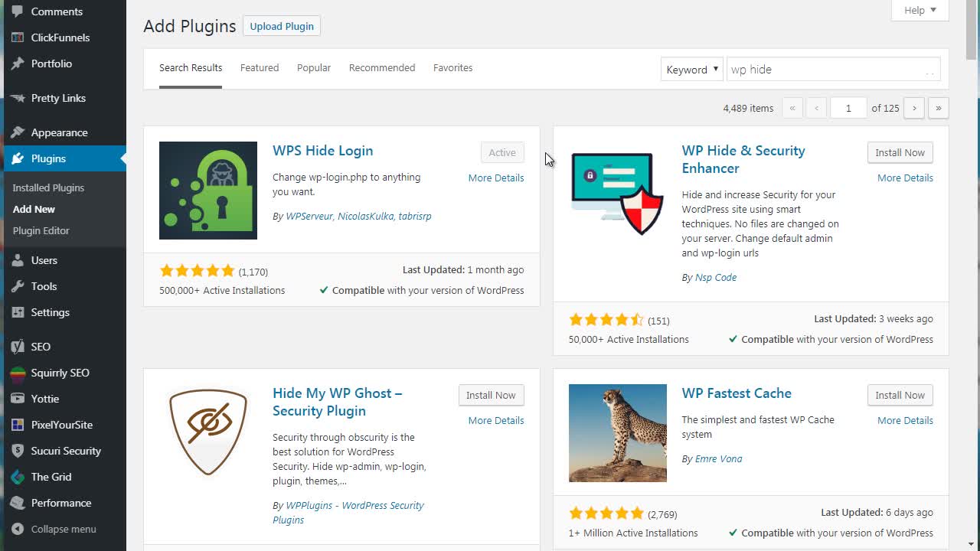
Task: Click the Squirrly SEO icon
Action: coord(18,373)
